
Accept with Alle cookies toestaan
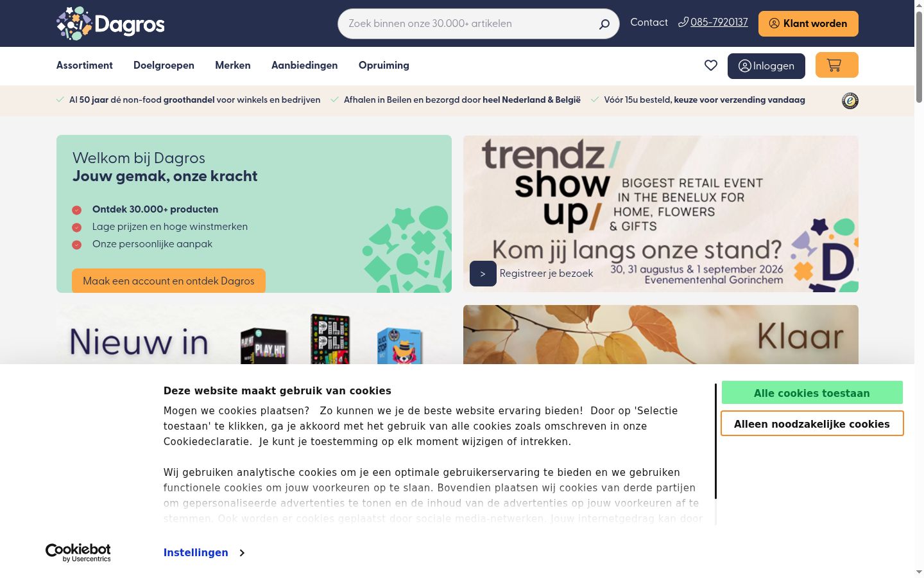point(812,393)
